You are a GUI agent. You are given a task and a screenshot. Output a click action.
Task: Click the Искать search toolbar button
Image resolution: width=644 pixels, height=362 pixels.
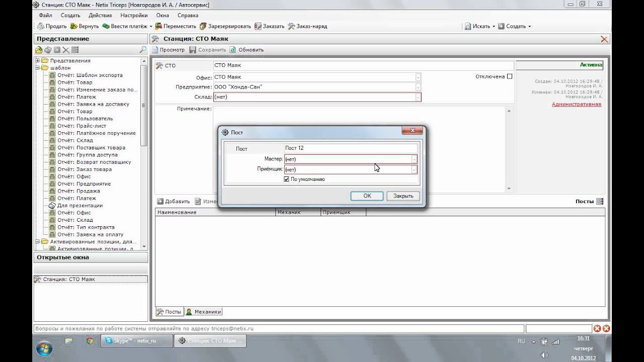477,26
